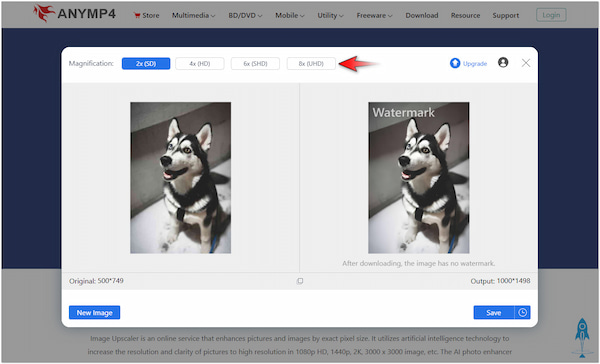The image size is (600, 364).
Task: Click the no-watermark notice text
Action: click(419, 263)
